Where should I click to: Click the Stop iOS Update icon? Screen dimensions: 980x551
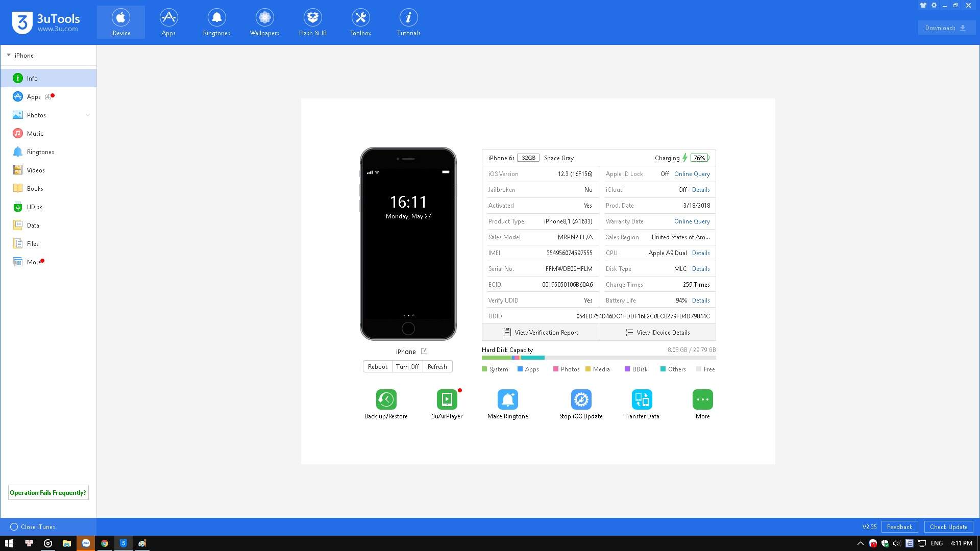[x=581, y=399]
